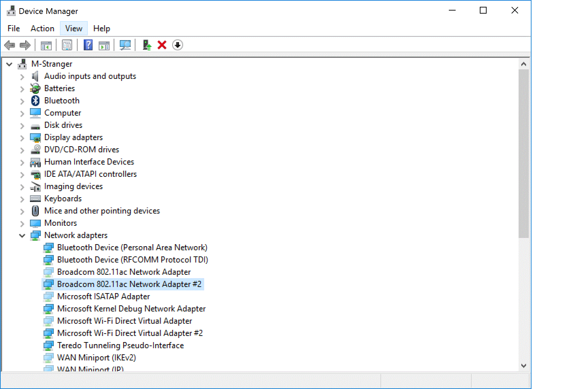Image resolution: width=588 pixels, height=389 pixels.
Task: Minimize the Device Manager window
Action: 452,10
